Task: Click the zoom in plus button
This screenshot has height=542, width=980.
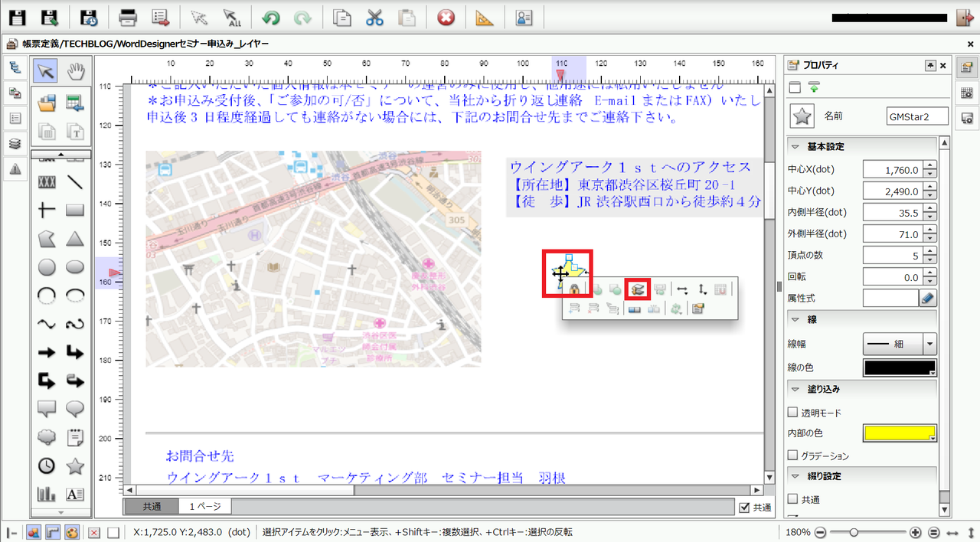Action: point(916,532)
